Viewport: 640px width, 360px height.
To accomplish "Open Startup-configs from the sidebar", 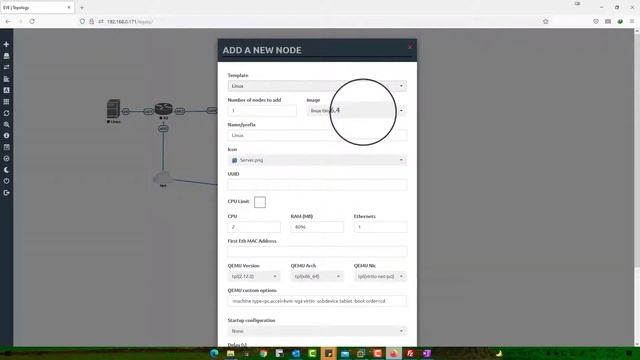I will tap(6, 79).
